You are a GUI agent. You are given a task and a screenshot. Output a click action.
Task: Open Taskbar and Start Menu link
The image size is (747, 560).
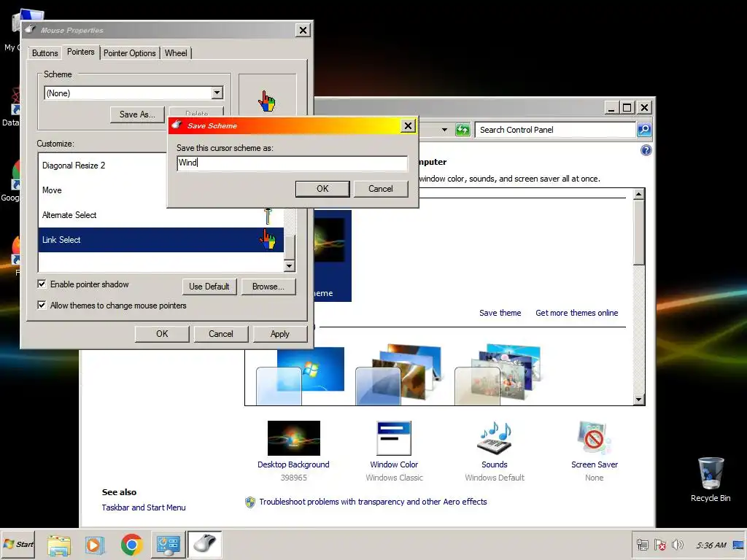(144, 507)
